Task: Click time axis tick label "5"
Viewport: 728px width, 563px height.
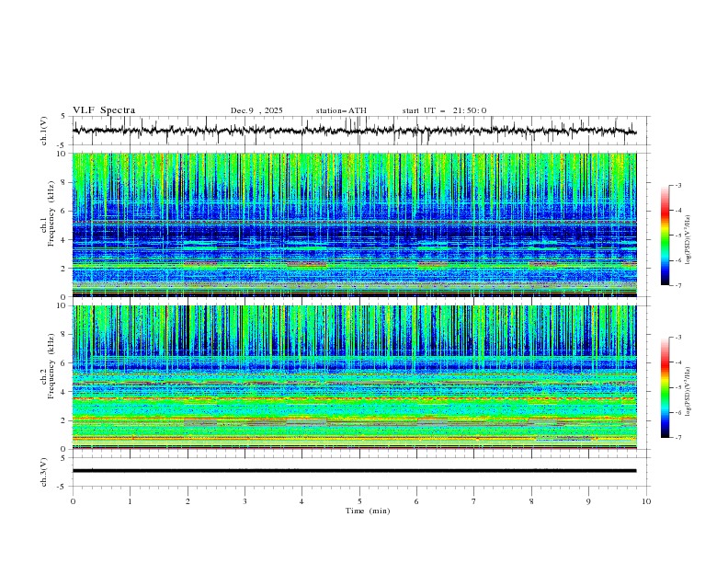Action: click(x=359, y=501)
